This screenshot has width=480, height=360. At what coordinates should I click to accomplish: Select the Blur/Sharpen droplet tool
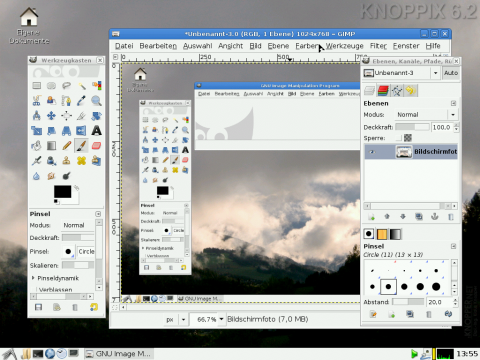coord(37,176)
